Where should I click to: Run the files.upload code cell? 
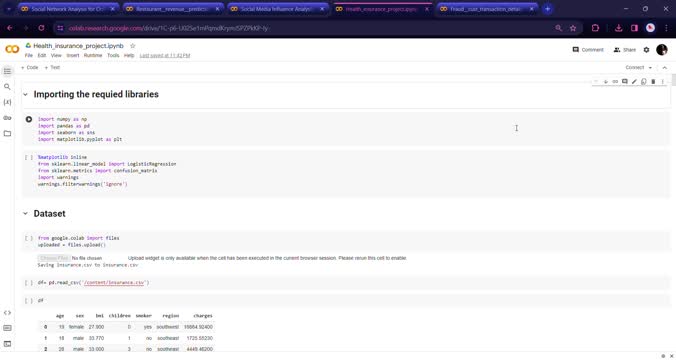pos(29,238)
